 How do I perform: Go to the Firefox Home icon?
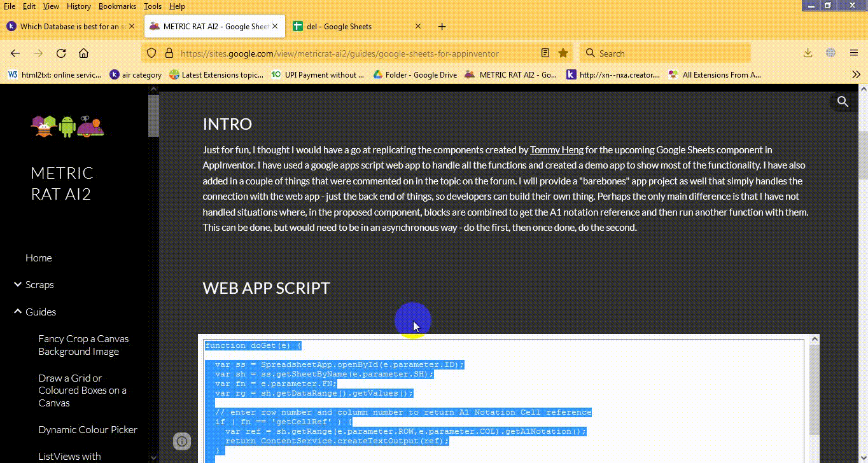coord(83,53)
